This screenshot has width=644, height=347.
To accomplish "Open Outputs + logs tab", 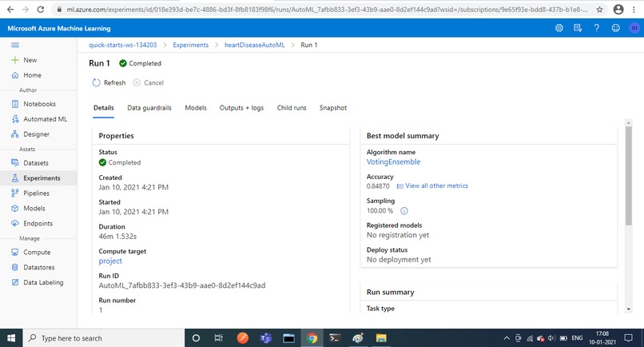I will click(x=241, y=108).
